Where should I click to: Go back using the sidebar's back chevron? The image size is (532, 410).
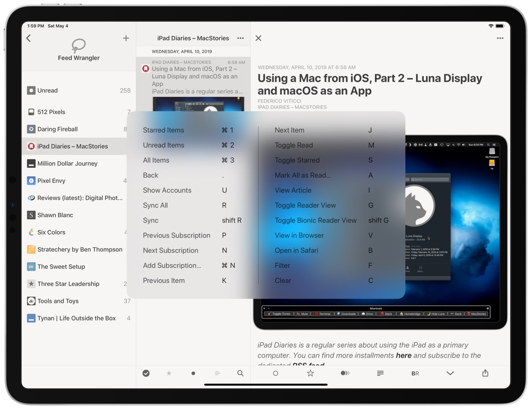tap(29, 38)
